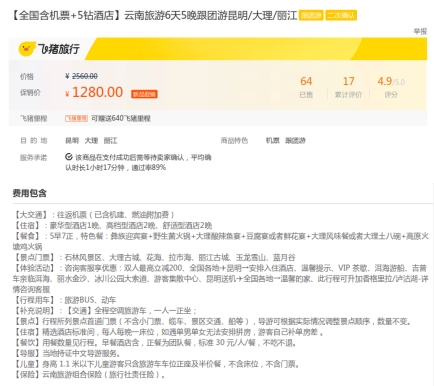
Task: Select the 昆明 destination link
Action: (x=72, y=140)
